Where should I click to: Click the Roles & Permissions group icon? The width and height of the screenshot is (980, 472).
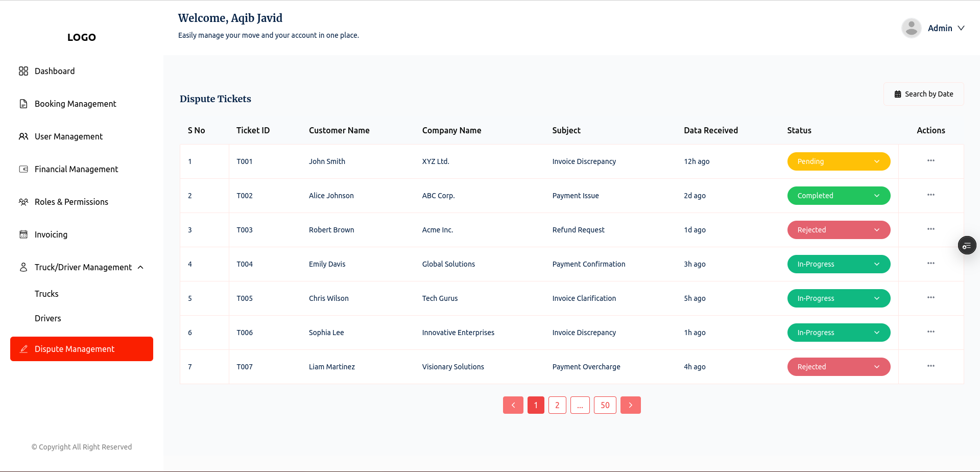click(23, 202)
